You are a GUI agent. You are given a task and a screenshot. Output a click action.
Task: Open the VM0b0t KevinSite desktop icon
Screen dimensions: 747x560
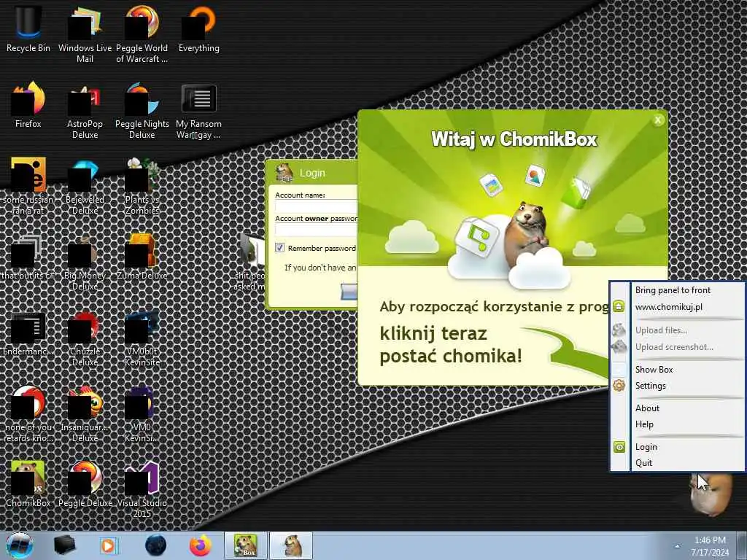click(x=142, y=338)
